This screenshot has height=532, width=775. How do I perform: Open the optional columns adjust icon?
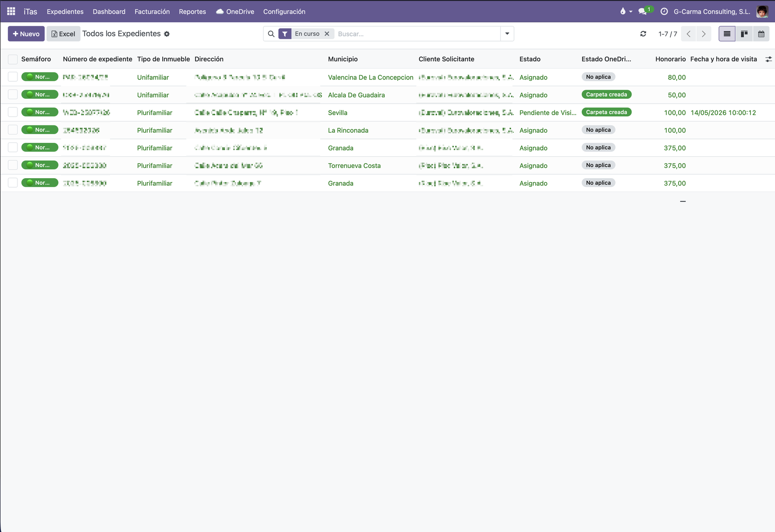point(768,59)
